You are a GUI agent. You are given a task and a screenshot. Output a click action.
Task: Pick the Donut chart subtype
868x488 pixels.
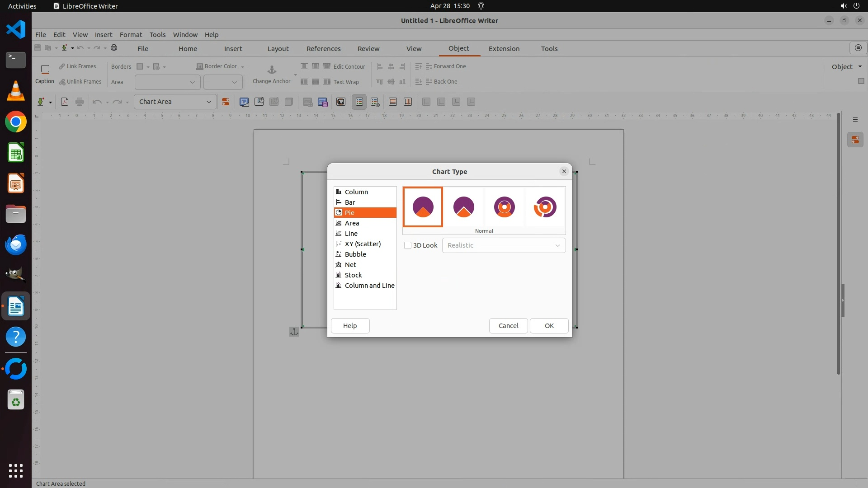point(504,207)
